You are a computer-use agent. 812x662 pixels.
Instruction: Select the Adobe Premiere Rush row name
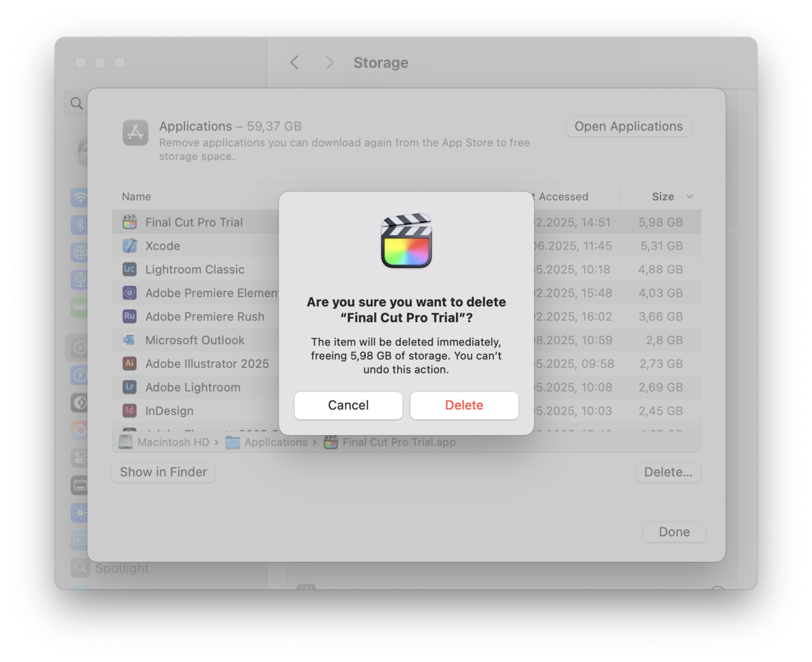click(x=205, y=316)
